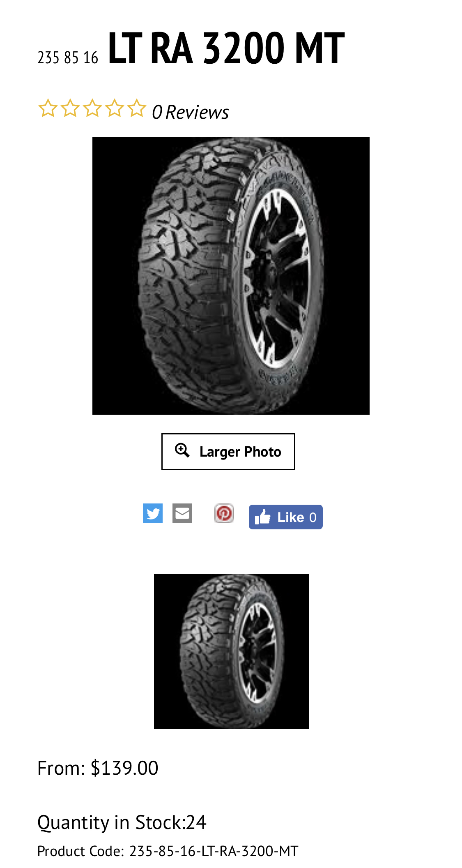Pin this product using Pinterest icon
The image size is (462, 868).
(224, 513)
